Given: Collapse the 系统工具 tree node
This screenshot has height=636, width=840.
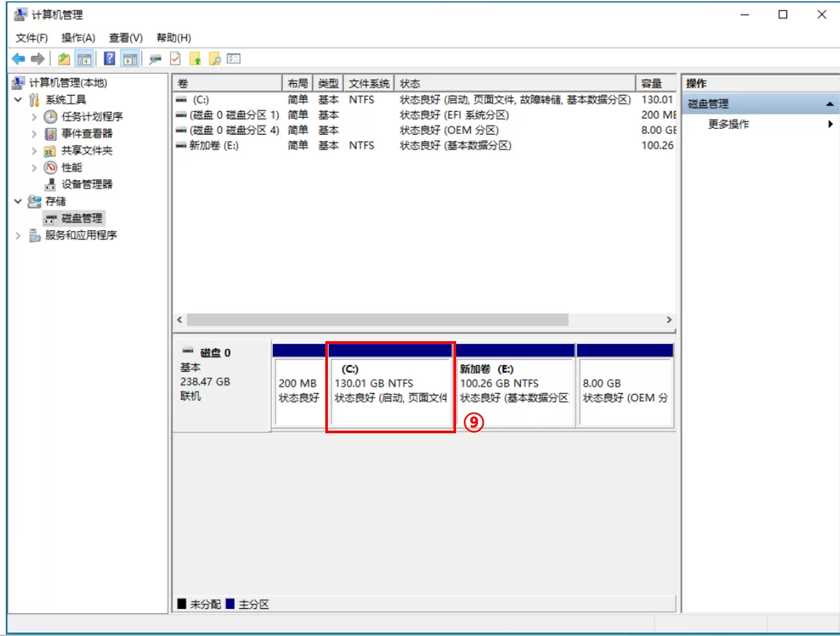Looking at the screenshot, I should [18, 100].
